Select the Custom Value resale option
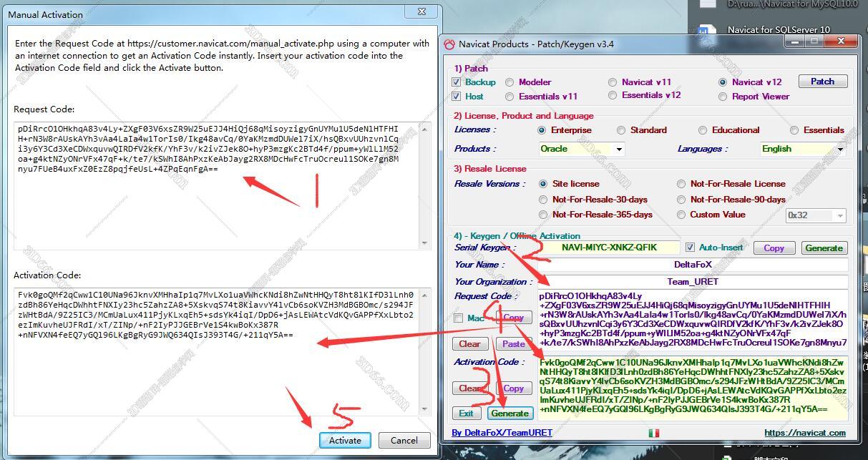The height and width of the screenshot is (460, 868). click(x=681, y=215)
